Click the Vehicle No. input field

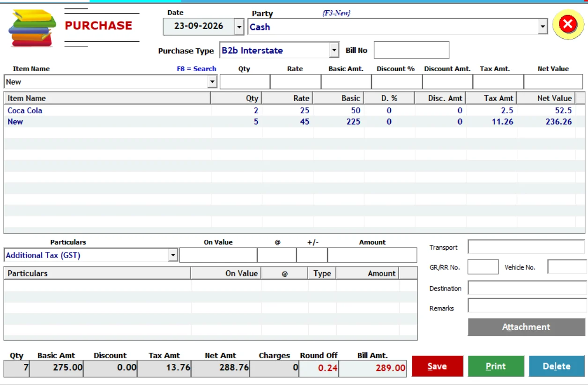coord(567,267)
